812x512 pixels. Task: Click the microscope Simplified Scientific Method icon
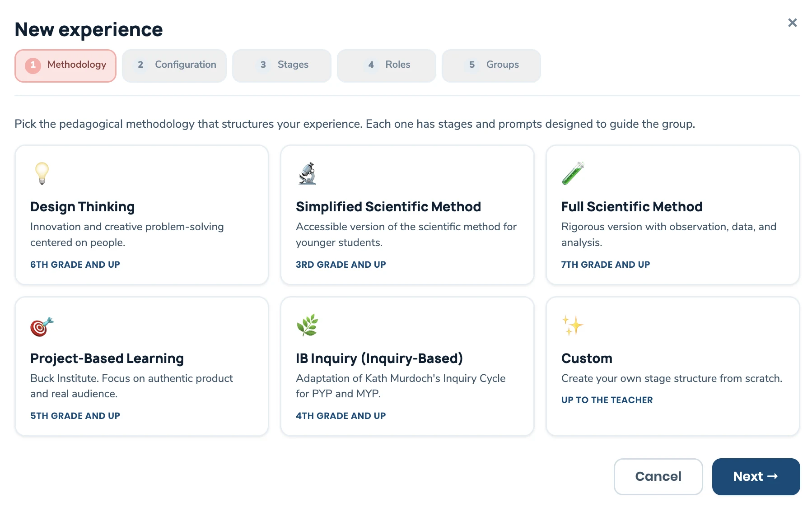tap(307, 173)
